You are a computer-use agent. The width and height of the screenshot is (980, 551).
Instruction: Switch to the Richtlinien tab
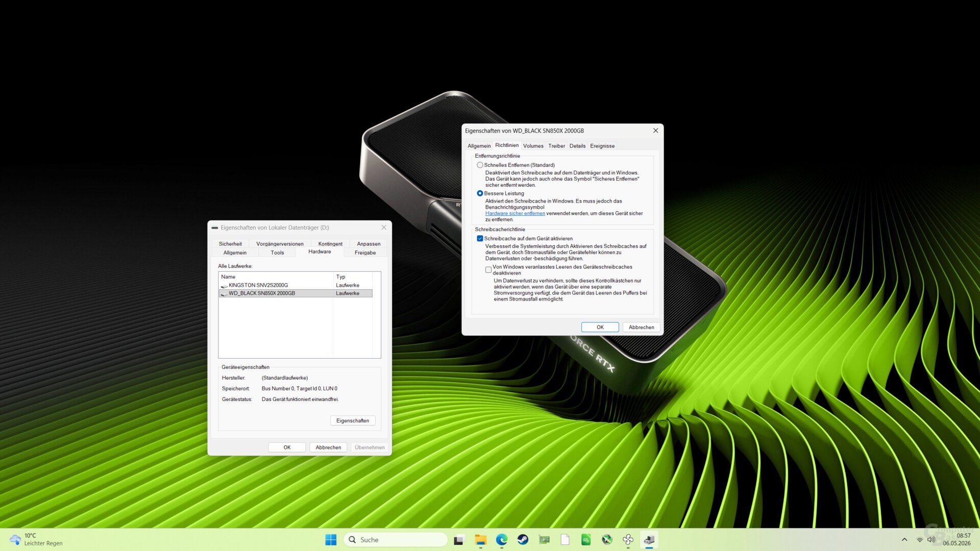coord(507,145)
